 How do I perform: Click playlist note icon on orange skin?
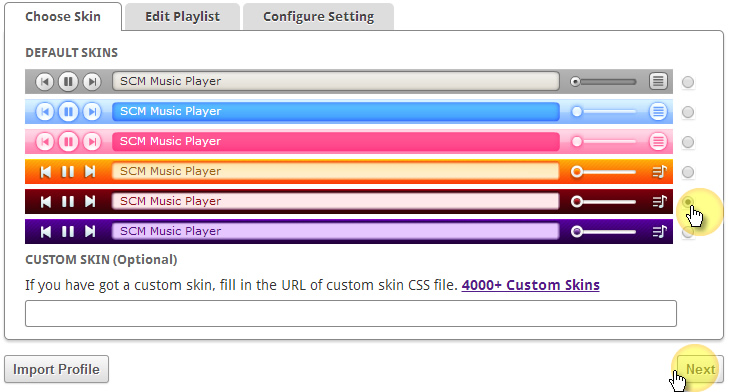tap(659, 172)
